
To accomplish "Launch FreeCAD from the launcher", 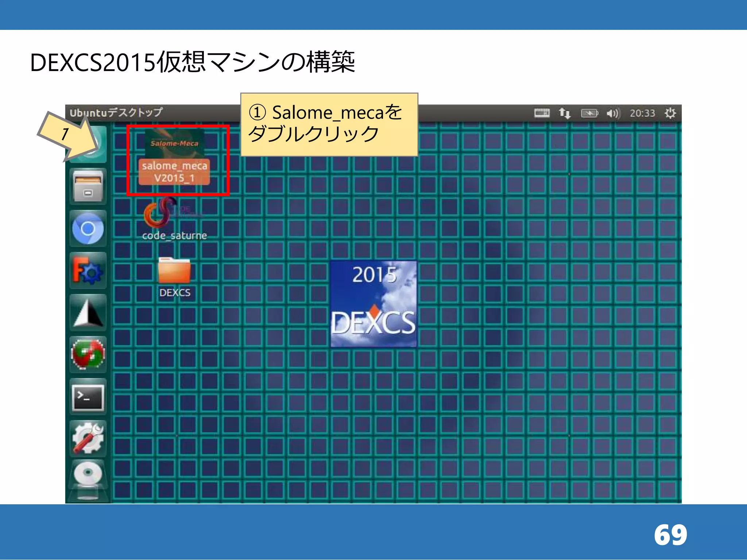I will 88,271.
